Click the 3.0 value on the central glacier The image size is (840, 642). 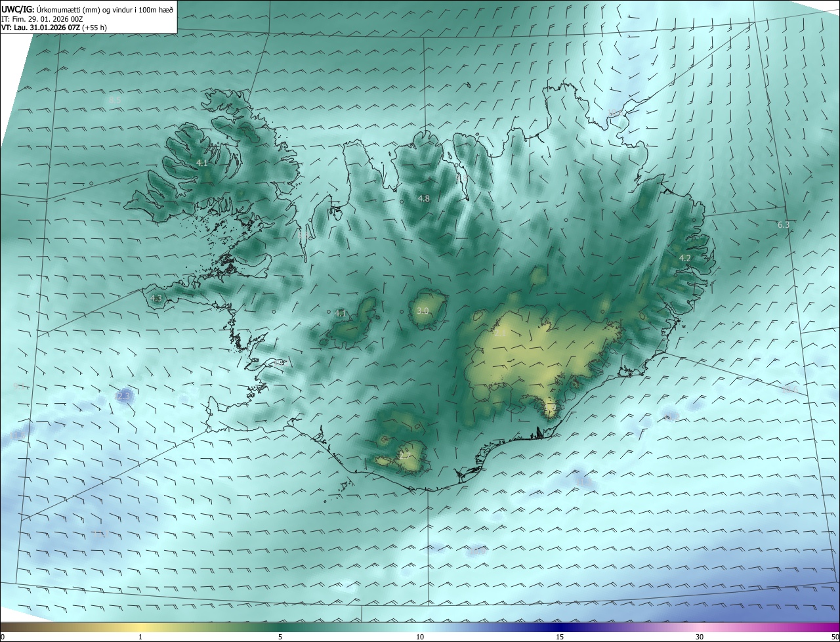(423, 310)
